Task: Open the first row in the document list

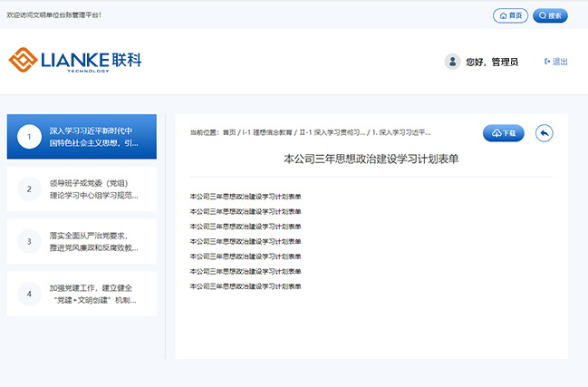Action: tap(246, 196)
